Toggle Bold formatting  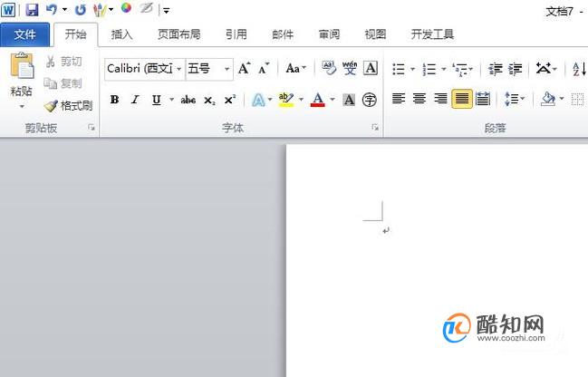114,100
